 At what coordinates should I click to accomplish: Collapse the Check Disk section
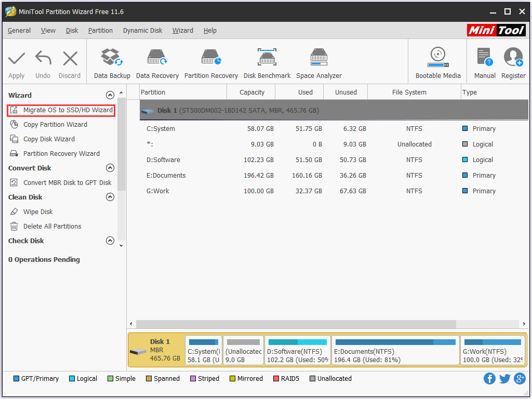110,241
